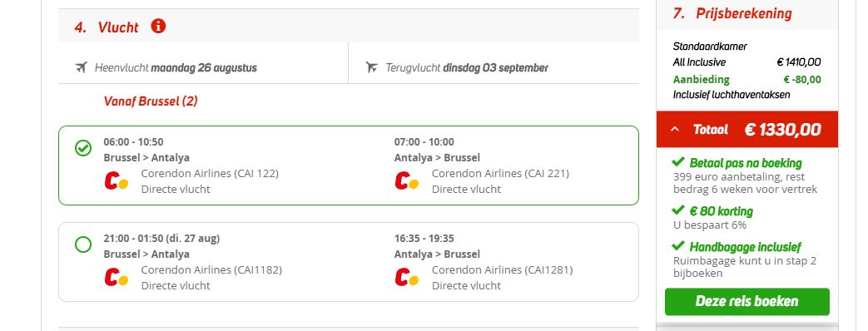Click Corendon logo for flight CAI 221
Screen dimensions: 868x331
click(x=407, y=181)
